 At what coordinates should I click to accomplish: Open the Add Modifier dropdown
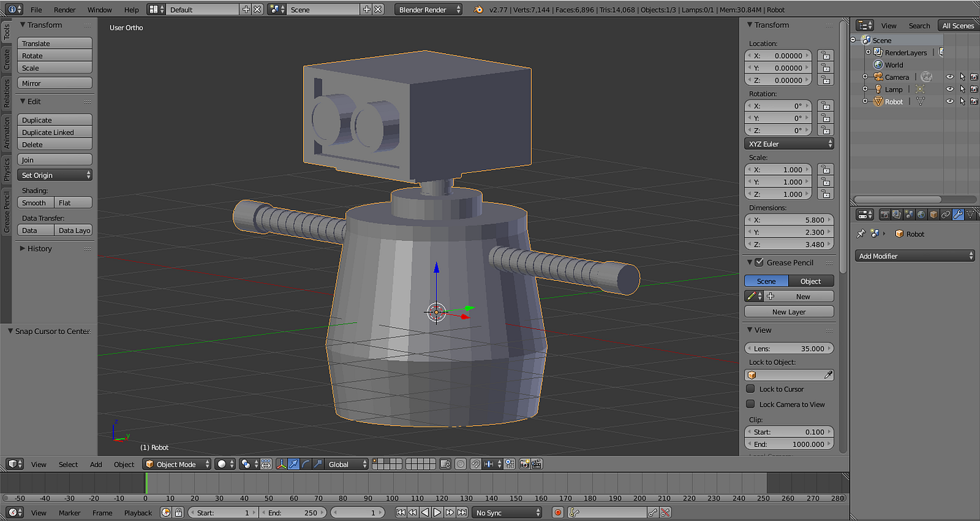(x=915, y=256)
